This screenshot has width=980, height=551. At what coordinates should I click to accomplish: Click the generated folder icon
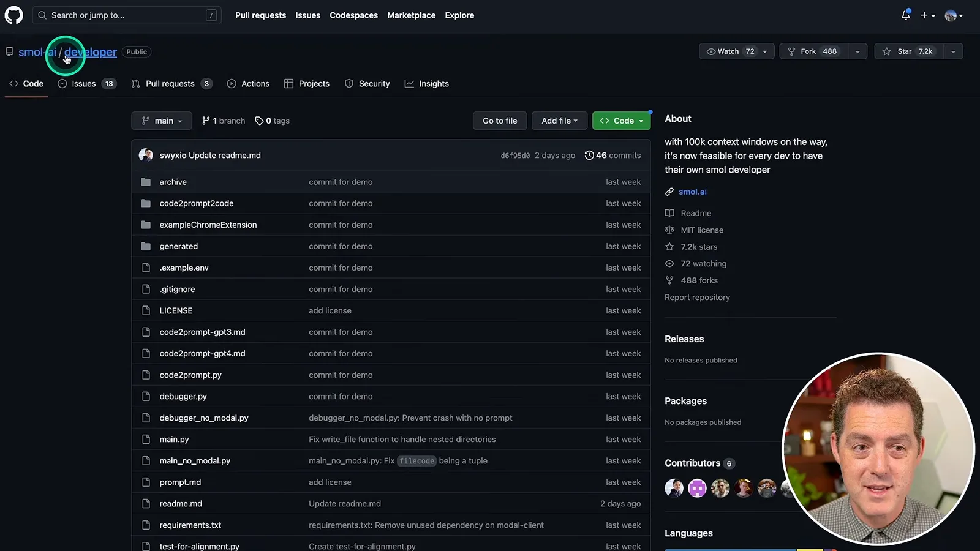click(146, 246)
